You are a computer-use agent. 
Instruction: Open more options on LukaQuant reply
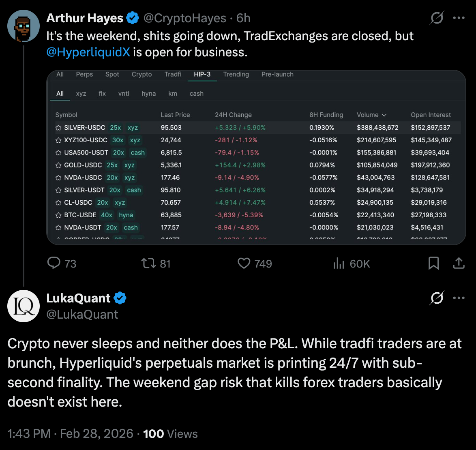tap(459, 298)
